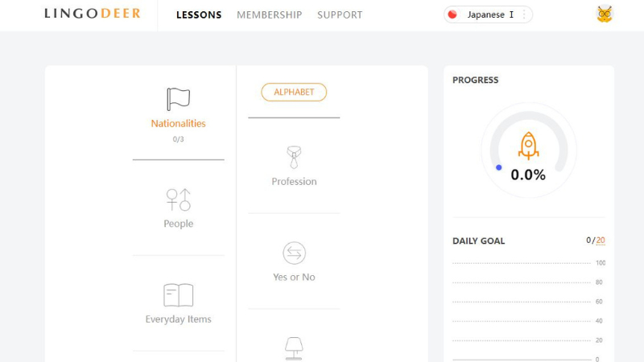Click the People lesson label
644x362 pixels.
178,224
